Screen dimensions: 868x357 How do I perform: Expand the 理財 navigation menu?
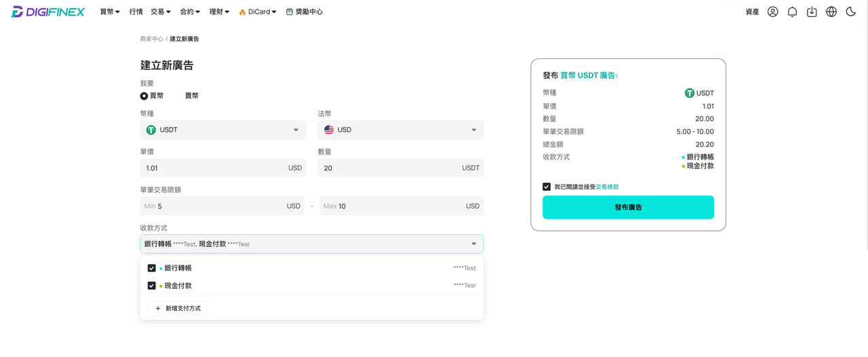click(219, 12)
